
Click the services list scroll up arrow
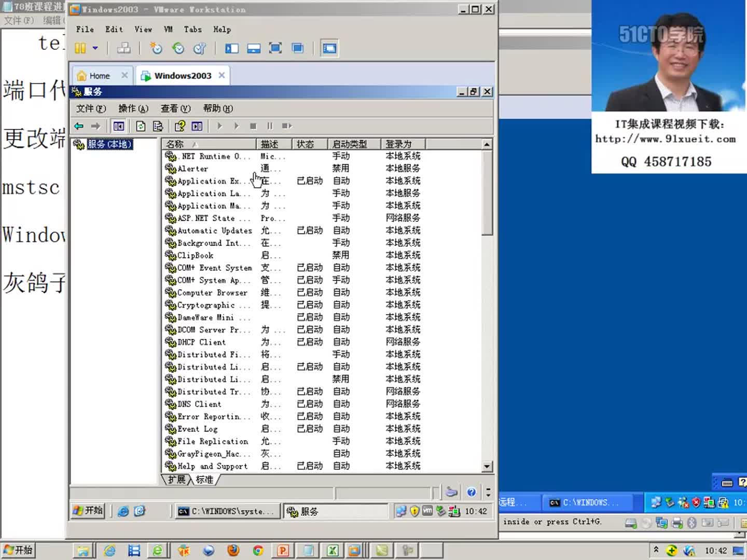coord(487,144)
